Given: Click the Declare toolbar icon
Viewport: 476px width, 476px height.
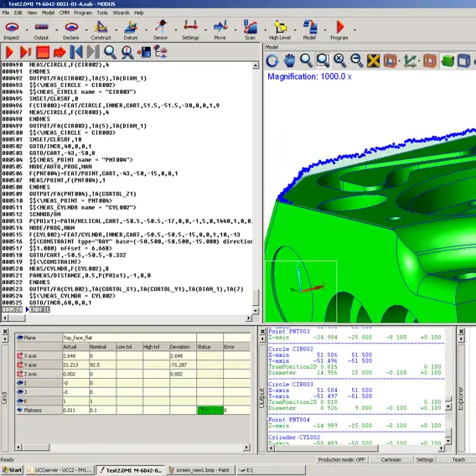Looking at the screenshot, I should tap(71, 27).
